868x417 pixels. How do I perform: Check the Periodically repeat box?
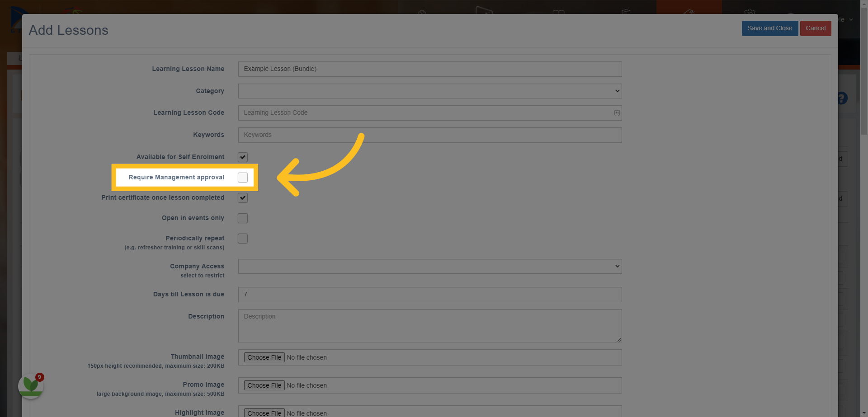click(243, 239)
